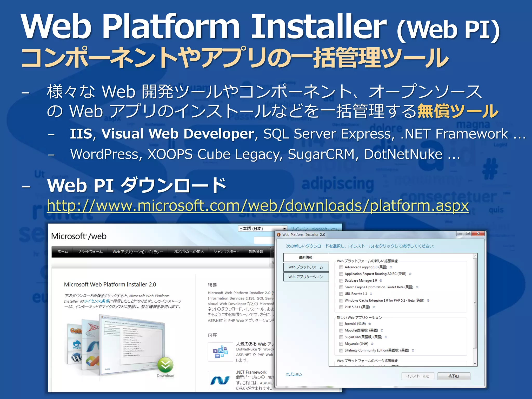Maximize the Web Platform Installer 2.0 window
The width and height of the screenshot is (532, 399).
[x=468, y=234]
